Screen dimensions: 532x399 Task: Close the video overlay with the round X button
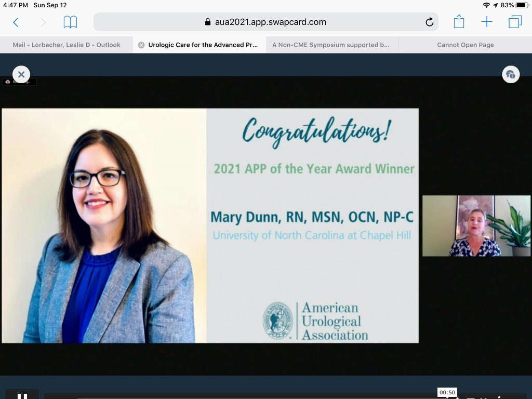click(21, 74)
